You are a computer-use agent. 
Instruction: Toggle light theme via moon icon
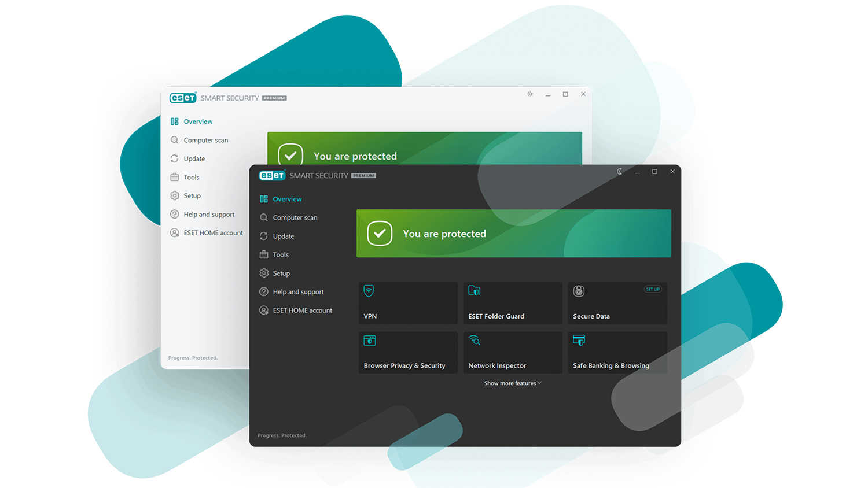pyautogui.click(x=619, y=172)
